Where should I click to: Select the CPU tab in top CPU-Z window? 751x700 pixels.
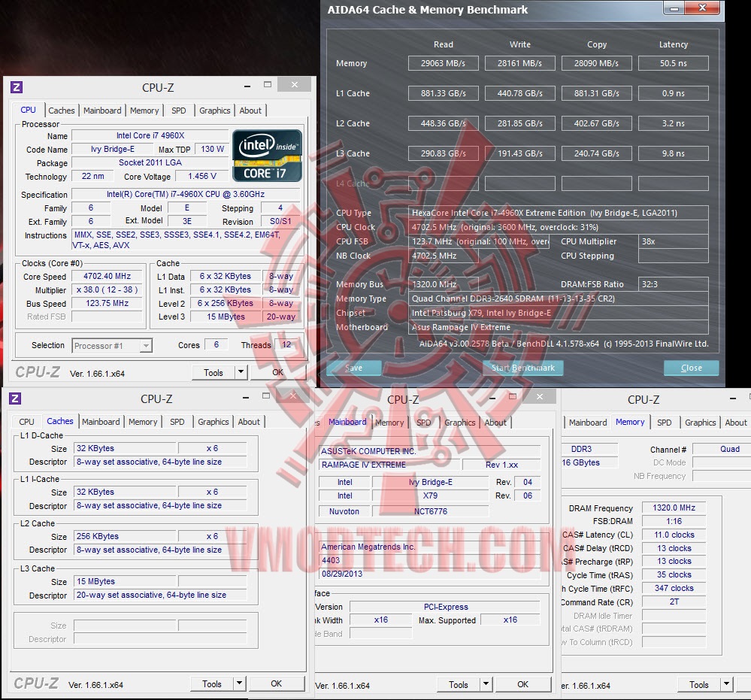29,110
